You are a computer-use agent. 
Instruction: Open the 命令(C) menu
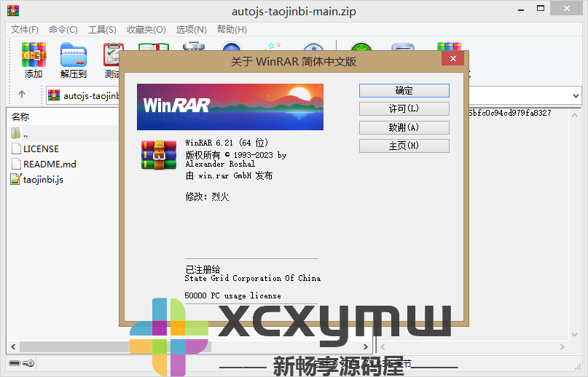[x=63, y=30]
